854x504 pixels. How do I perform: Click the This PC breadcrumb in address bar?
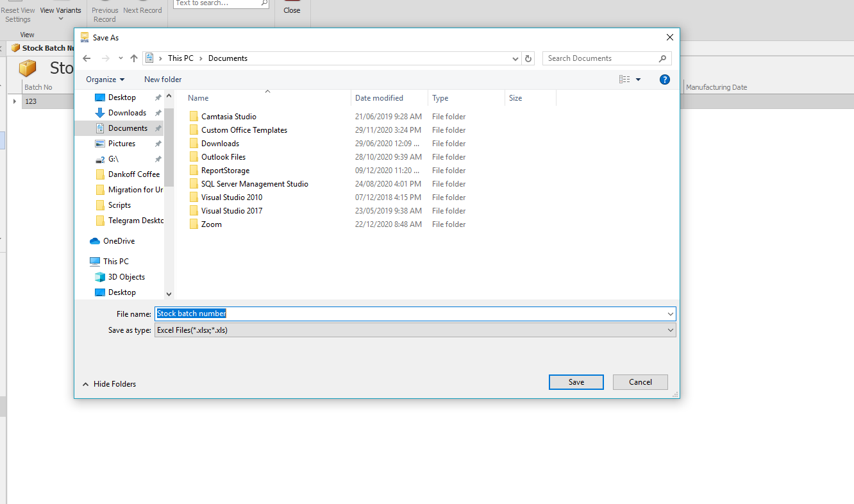tap(181, 58)
